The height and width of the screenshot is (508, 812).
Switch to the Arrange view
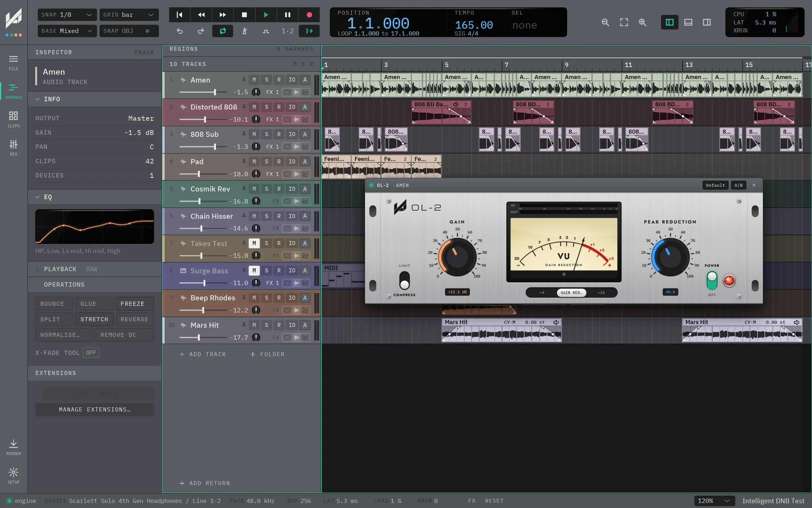coord(13,91)
